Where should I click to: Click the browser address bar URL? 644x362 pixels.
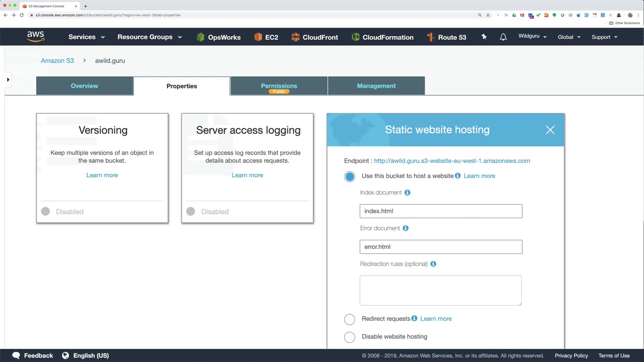click(x=108, y=15)
